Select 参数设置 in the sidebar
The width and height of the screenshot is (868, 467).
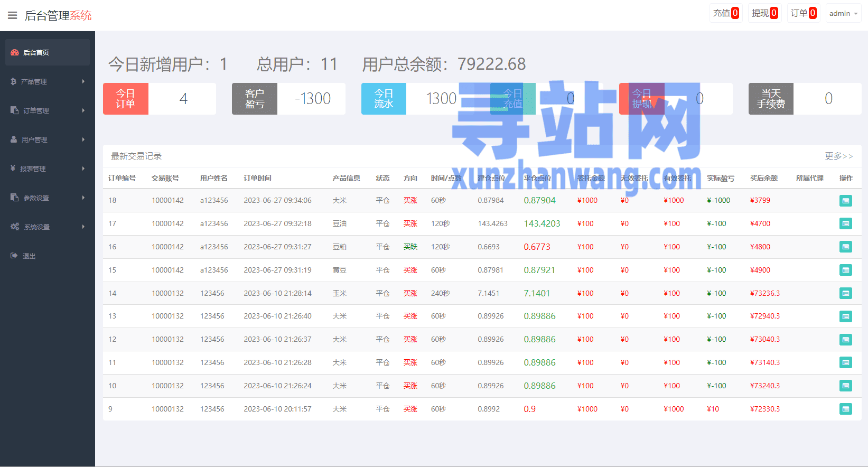tap(36, 198)
